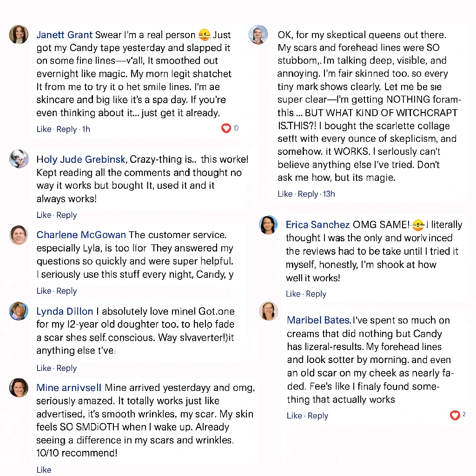476x476 pixels.
Task: Reply to the skeptical queens comment
Action: click(x=308, y=194)
